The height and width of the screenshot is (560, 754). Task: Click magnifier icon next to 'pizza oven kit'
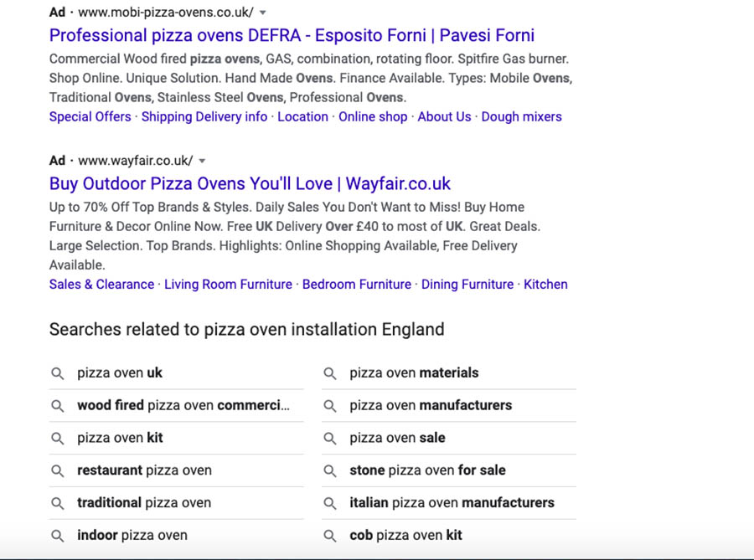[x=57, y=438]
